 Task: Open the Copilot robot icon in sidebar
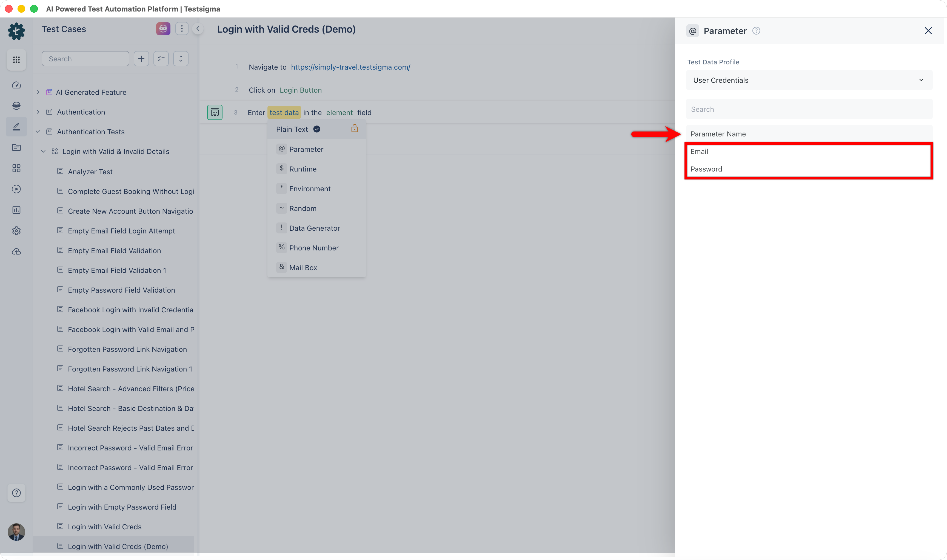tap(16, 106)
